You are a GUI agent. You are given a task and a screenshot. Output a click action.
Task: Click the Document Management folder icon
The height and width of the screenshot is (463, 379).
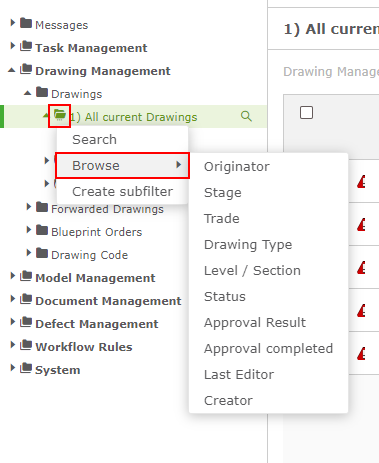(26, 299)
